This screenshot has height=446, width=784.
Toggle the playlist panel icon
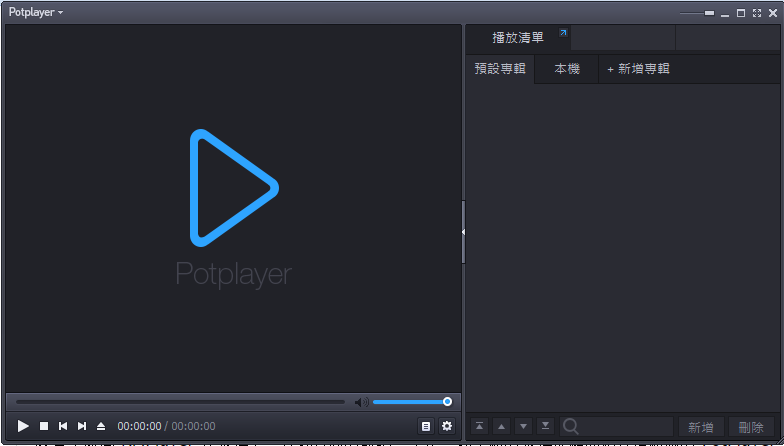(x=426, y=426)
